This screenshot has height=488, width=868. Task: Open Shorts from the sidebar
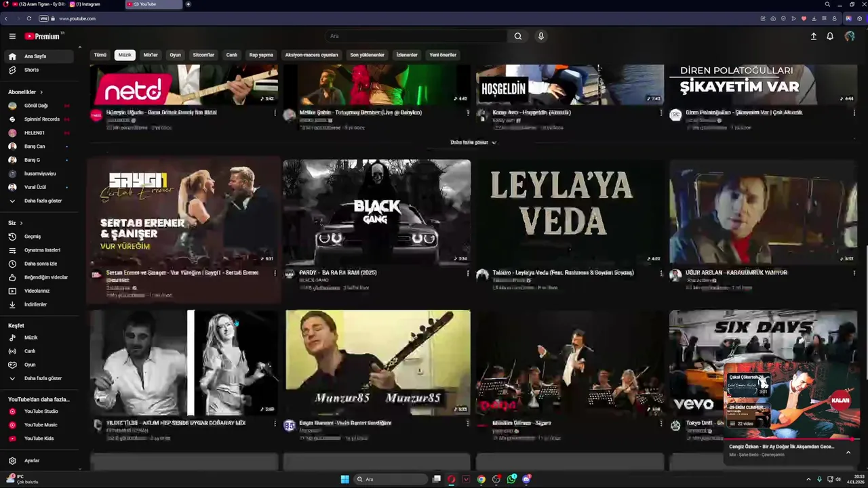point(39,70)
